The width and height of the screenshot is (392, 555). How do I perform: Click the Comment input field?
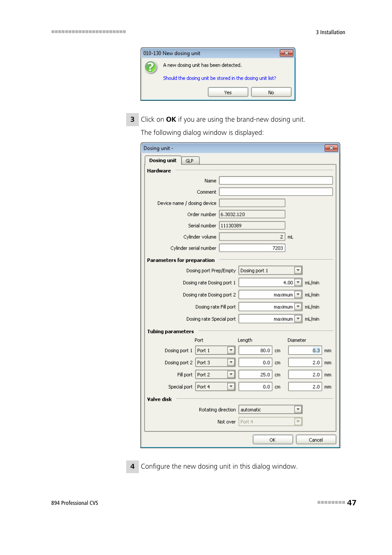pyautogui.click(x=276, y=192)
